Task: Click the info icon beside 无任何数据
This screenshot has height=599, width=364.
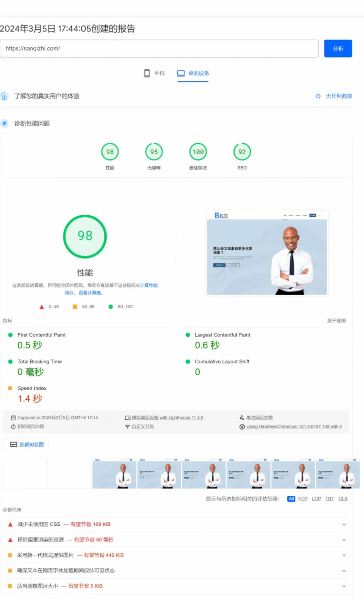Action: click(x=318, y=96)
